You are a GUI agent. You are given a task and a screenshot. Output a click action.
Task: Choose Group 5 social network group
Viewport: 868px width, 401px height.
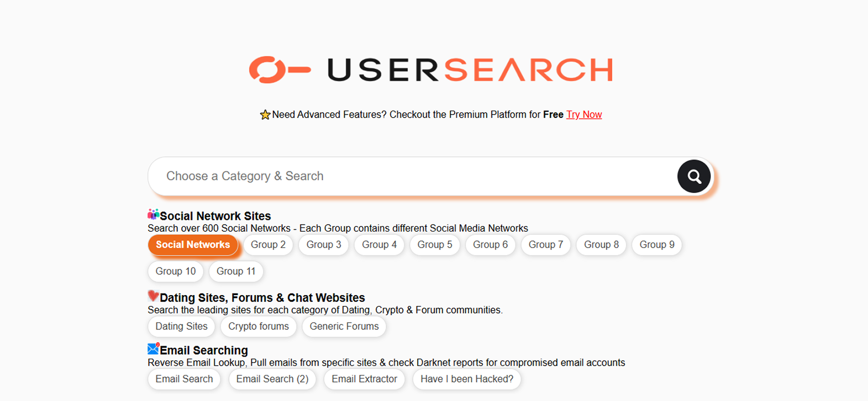pos(435,245)
